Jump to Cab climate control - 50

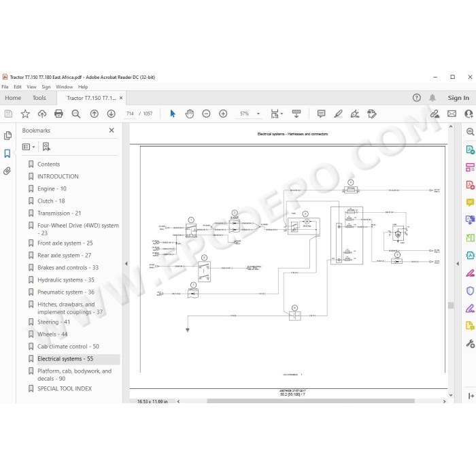[x=68, y=346]
